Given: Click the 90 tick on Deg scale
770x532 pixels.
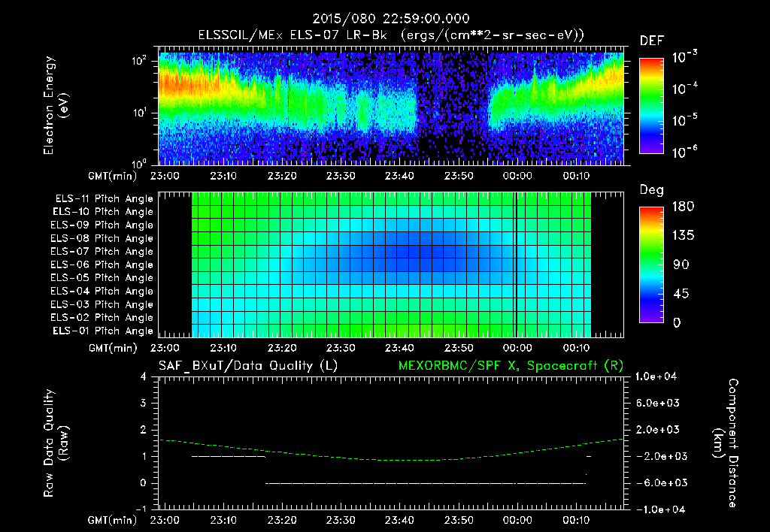Looking at the screenshot, I should (681, 265).
